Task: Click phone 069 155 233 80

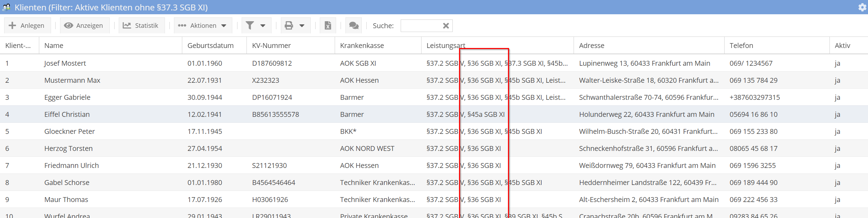Action: coord(753,131)
